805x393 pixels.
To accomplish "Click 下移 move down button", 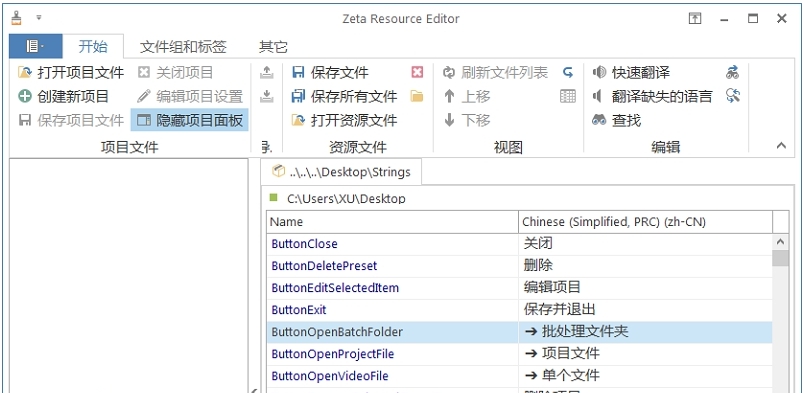I will [467, 120].
